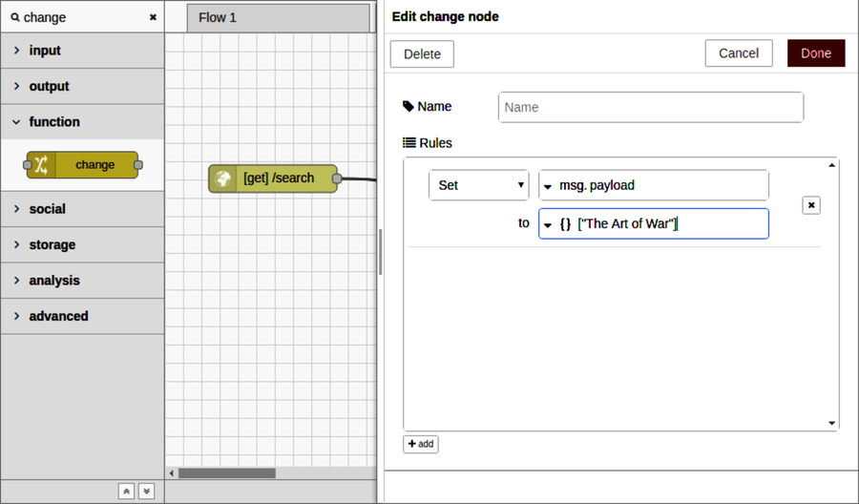Expand the input palette category
This screenshot has height=504, width=859.
[82, 51]
